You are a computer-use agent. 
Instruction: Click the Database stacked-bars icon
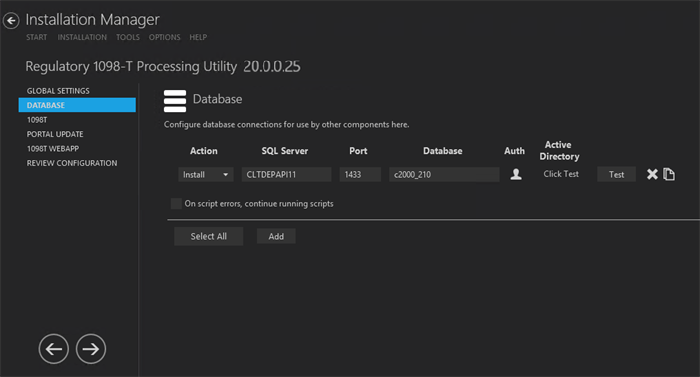(x=175, y=101)
